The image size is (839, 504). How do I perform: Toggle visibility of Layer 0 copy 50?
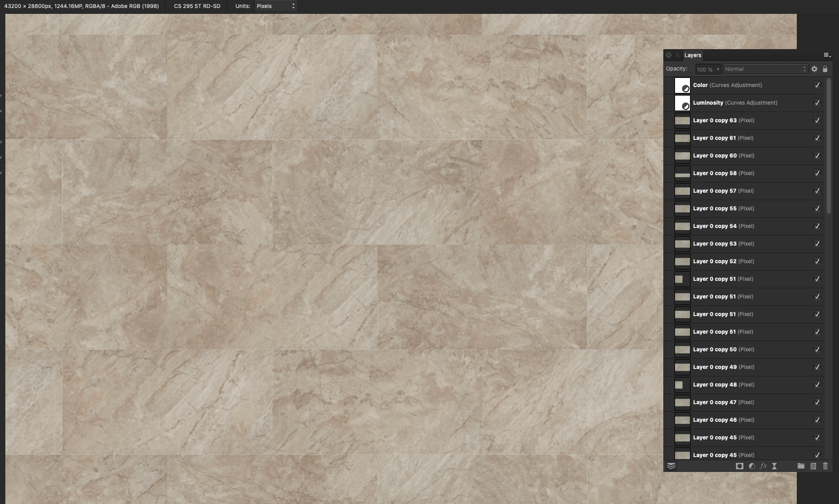click(817, 350)
